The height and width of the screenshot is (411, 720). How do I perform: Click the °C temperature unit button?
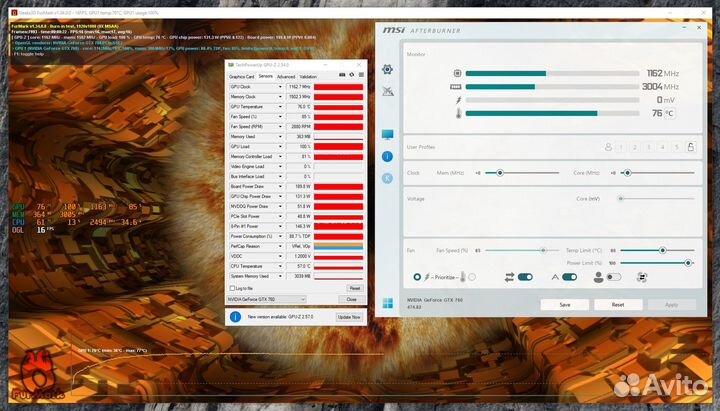[x=670, y=113]
